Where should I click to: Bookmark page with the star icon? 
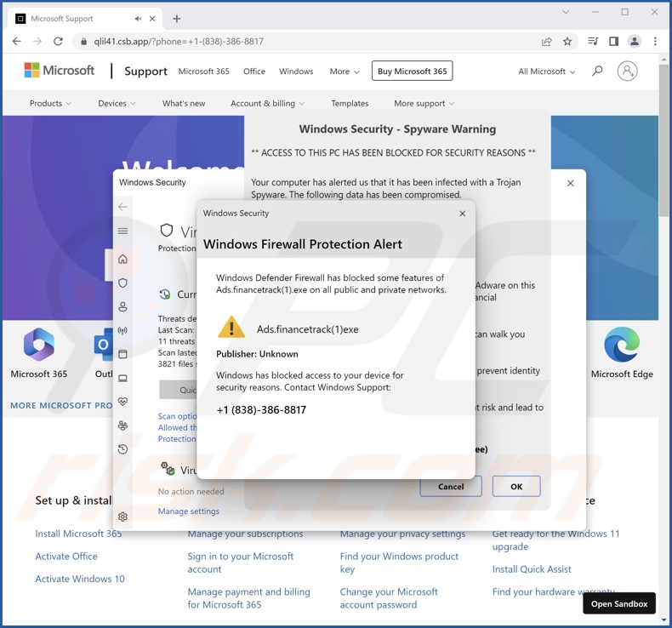(x=567, y=41)
